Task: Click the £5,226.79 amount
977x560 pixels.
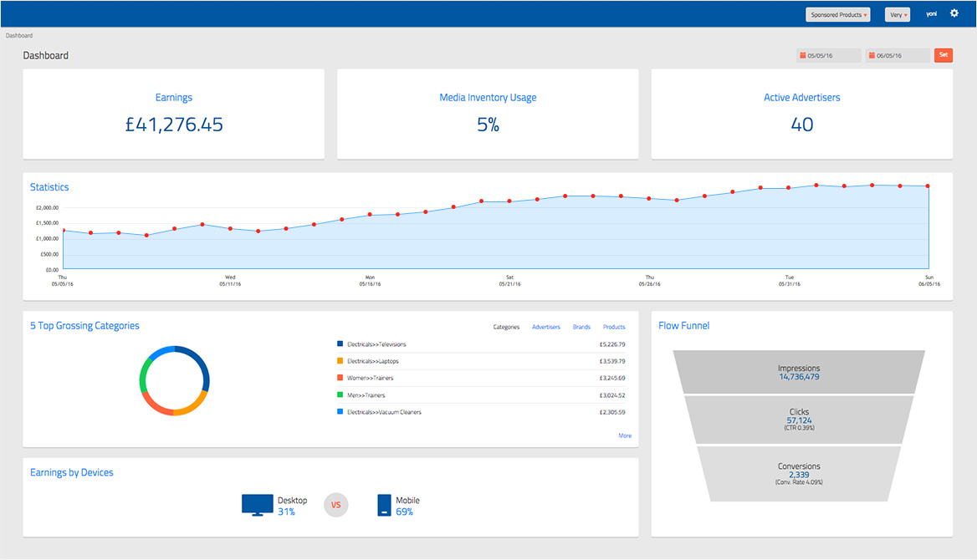Action: click(x=611, y=344)
